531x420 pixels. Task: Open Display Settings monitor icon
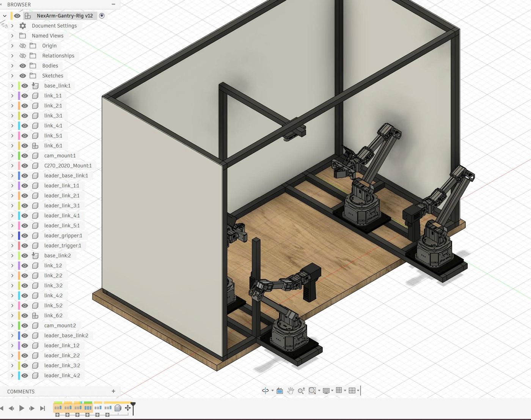click(326, 390)
